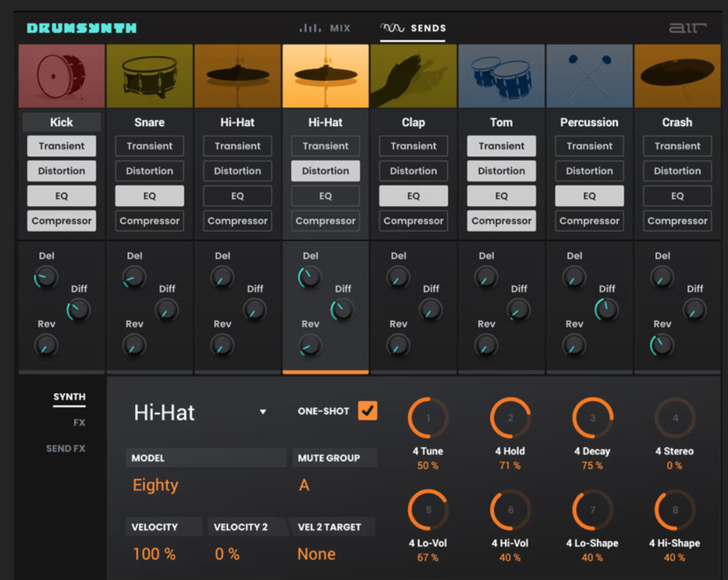
Task: Click the Crash Rev send knob
Action: [662, 345]
